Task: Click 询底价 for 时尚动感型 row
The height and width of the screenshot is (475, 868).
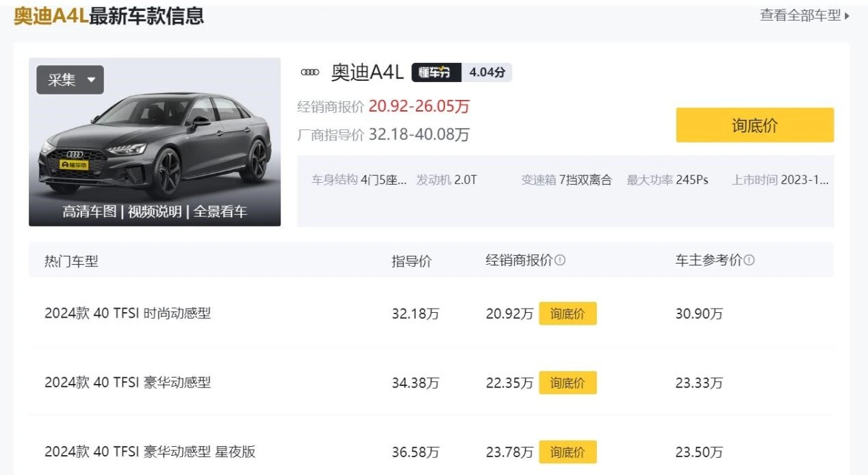Action: pyautogui.click(x=567, y=313)
